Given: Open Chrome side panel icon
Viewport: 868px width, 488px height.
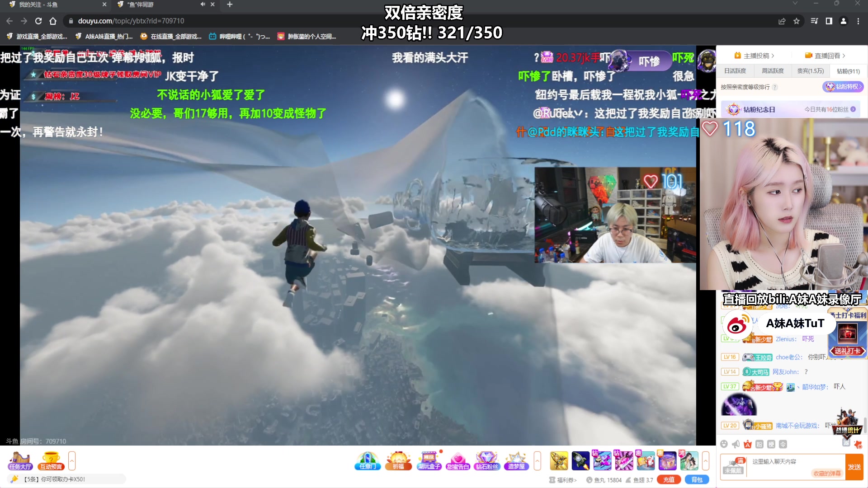Looking at the screenshot, I should coord(829,21).
